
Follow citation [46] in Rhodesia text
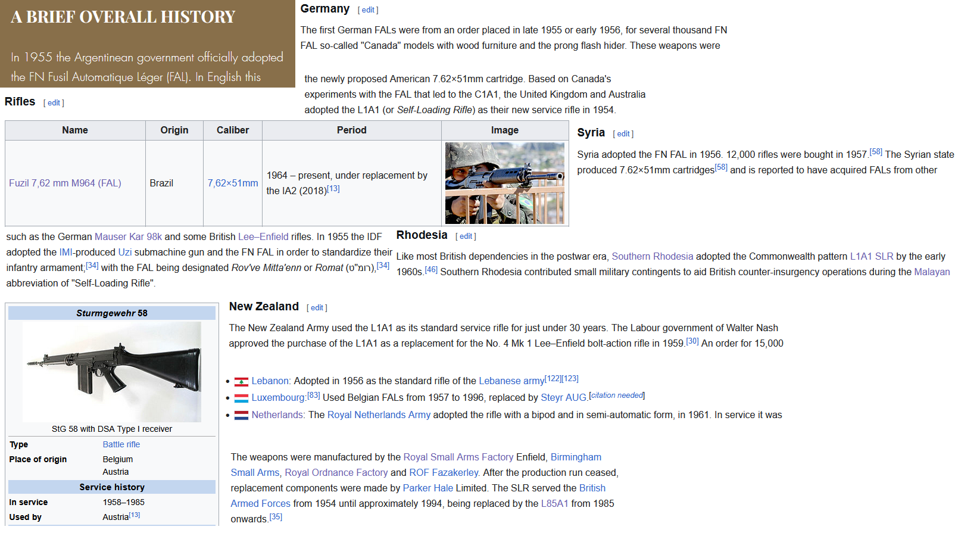pos(431,270)
